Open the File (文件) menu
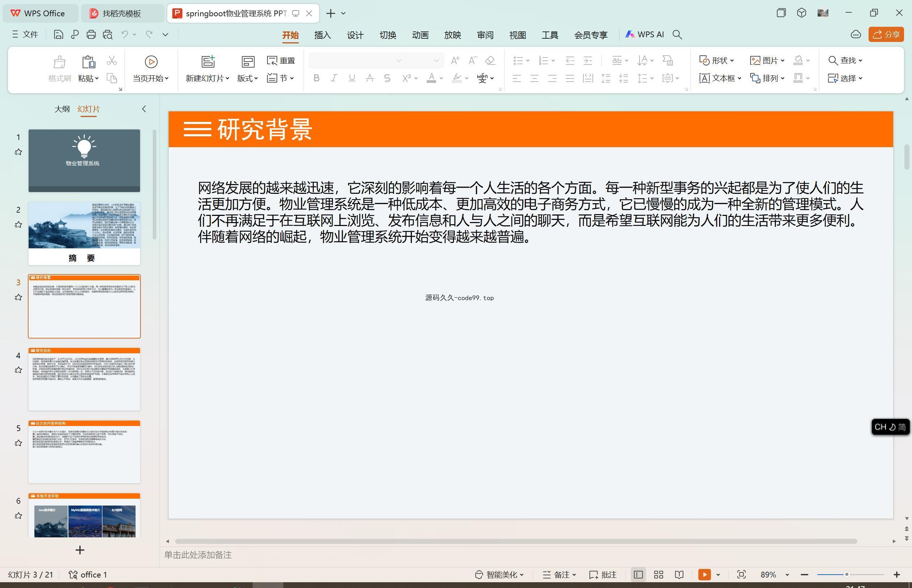This screenshot has height=588, width=912. pos(25,35)
